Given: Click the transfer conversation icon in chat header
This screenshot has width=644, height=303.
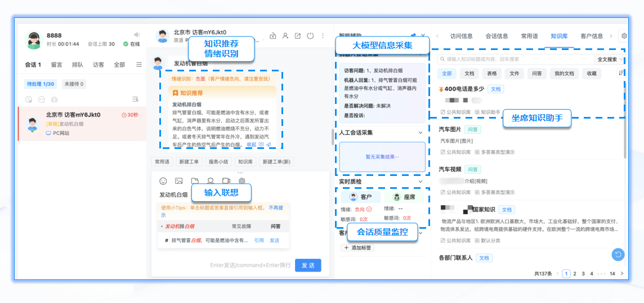Looking at the screenshot, I should tap(298, 36).
